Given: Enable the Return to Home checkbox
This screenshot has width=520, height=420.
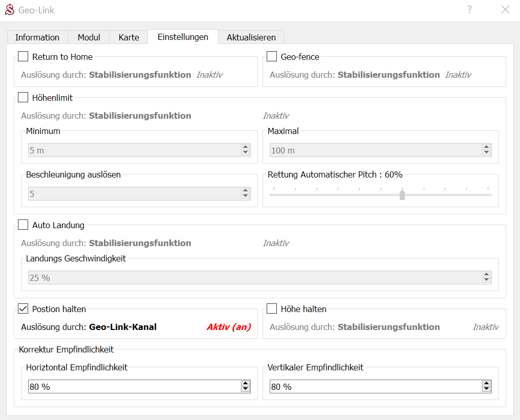Looking at the screenshot, I should click(24, 57).
